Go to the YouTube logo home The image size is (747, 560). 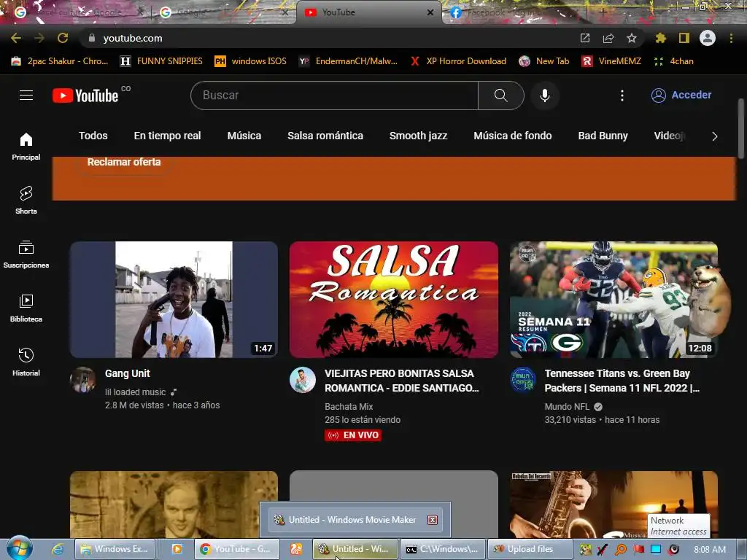(x=85, y=96)
